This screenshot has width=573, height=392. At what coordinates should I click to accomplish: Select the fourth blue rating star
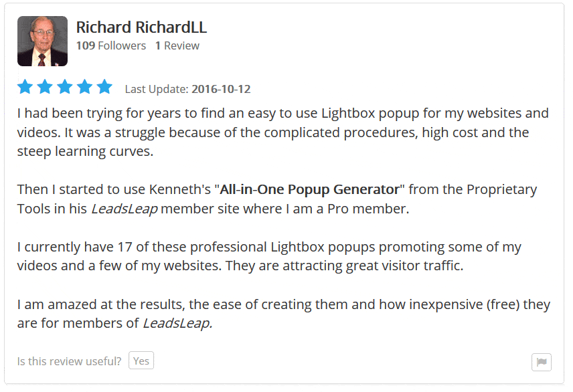pos(85,87)
